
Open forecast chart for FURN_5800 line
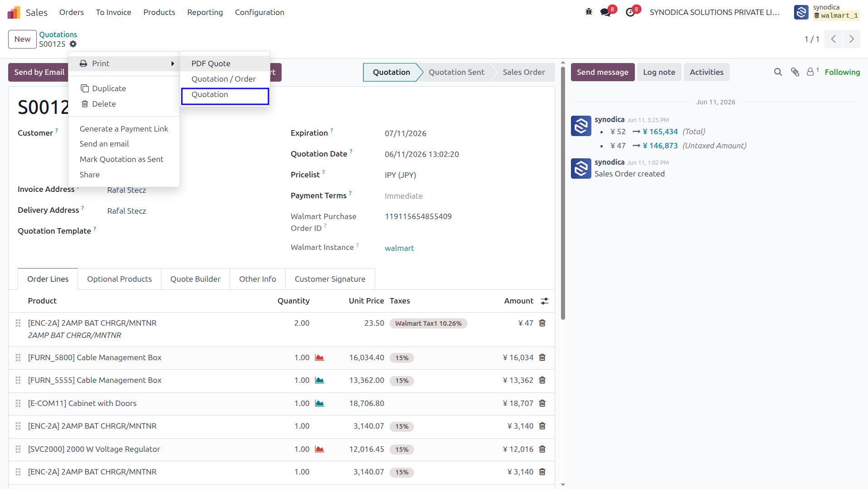(320, 357)
